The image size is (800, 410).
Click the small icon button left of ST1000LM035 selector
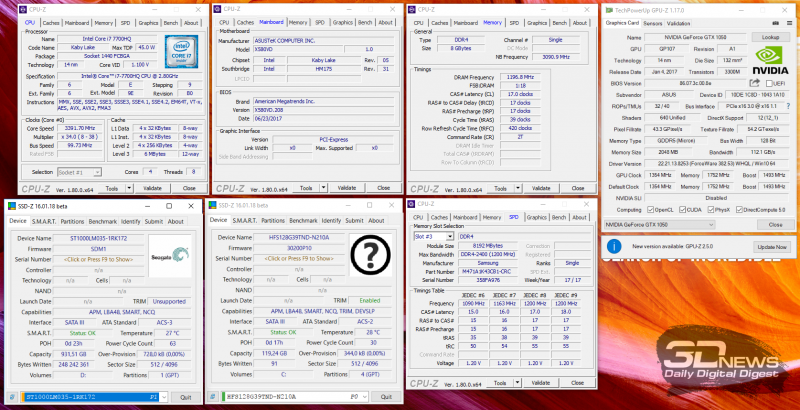click(x=13, y=397)
